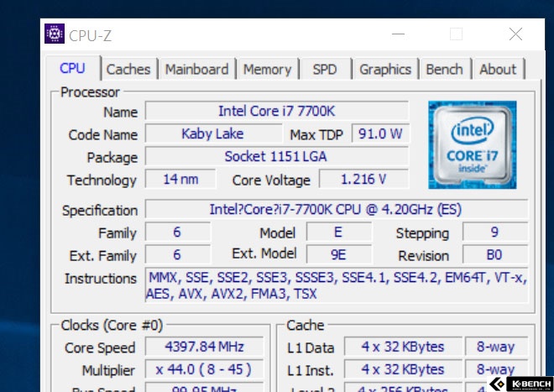Click the Core Voltage value 1.216 V

click(x=363, y=179)
